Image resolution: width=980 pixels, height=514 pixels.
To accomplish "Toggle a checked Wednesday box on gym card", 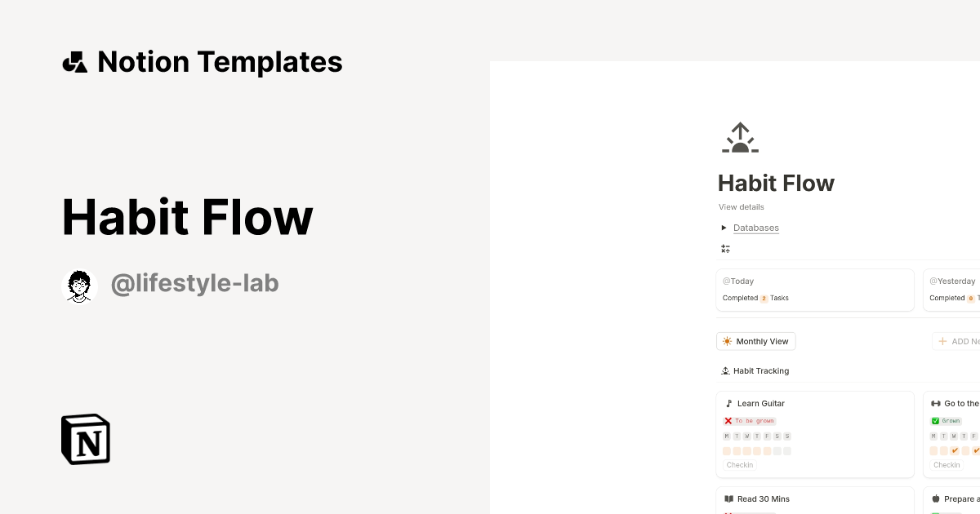I will (955, 450).
